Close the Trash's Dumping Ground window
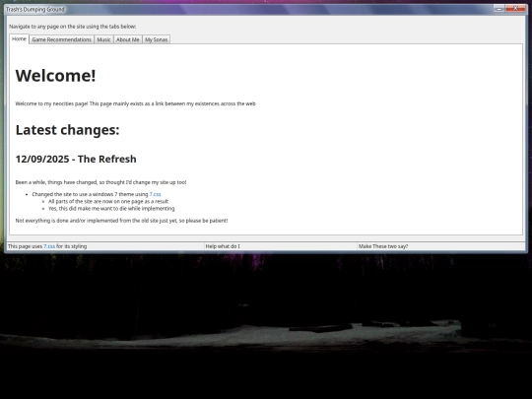Image resolution: width=532 pixels, height=399 pixels. pos(515,8)
